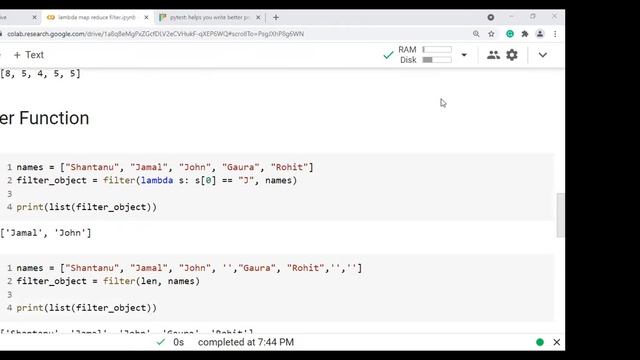Image resolution: width=640 pixels, height=360 pixels.
Task: Click the RAM usage bar
Action: [x=437, y=49]
